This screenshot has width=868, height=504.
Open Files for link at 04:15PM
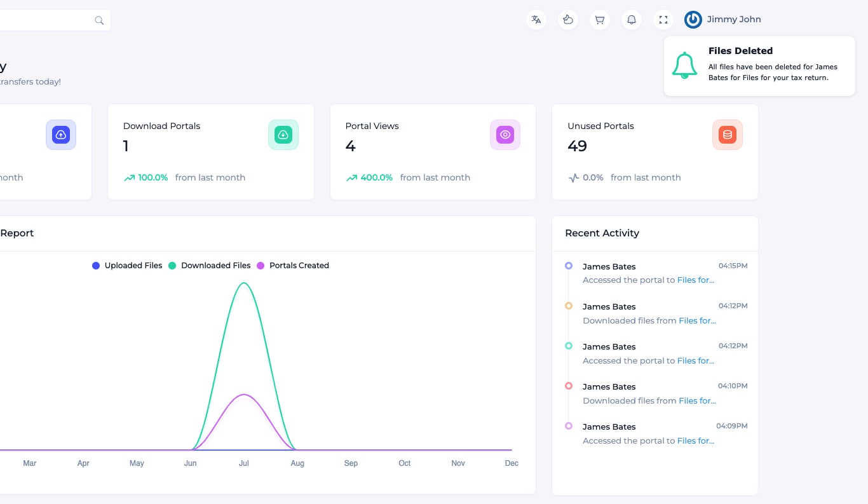[696, 280]
